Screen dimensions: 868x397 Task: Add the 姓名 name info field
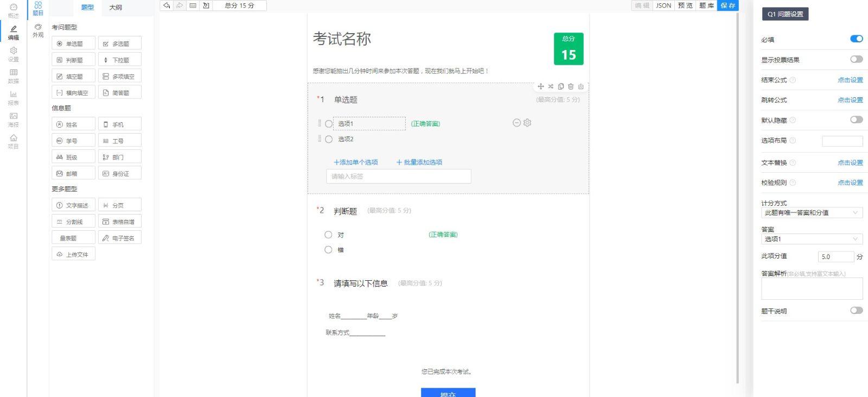73,124
